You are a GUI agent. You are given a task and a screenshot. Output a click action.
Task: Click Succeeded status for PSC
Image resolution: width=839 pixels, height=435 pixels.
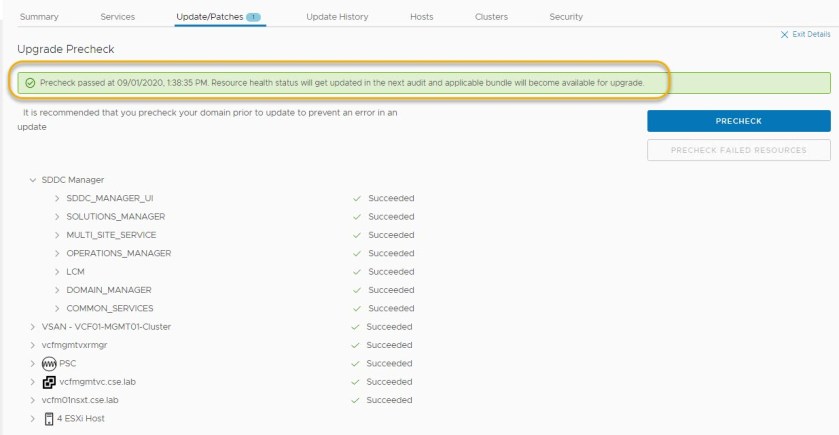[389, 363]
